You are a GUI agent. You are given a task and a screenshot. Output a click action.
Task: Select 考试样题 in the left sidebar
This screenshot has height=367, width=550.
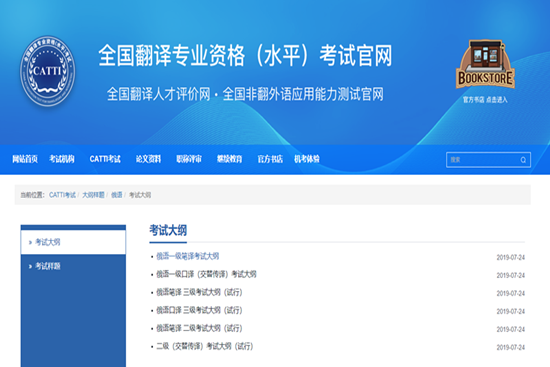73,266
